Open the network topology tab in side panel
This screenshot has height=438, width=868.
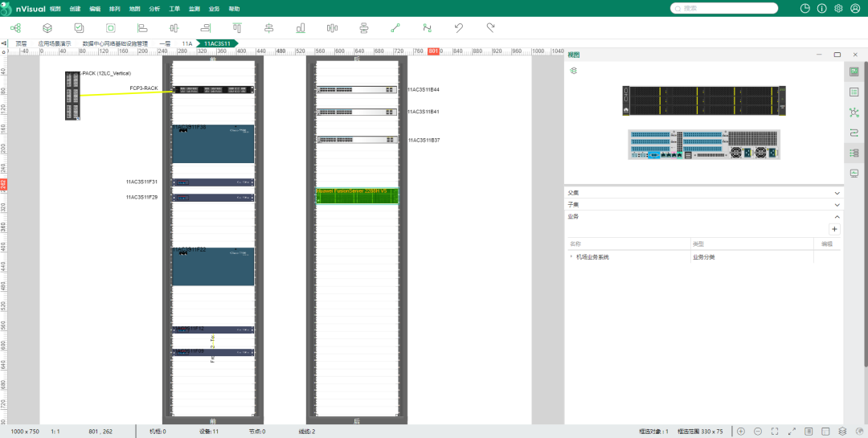[854, 113]
